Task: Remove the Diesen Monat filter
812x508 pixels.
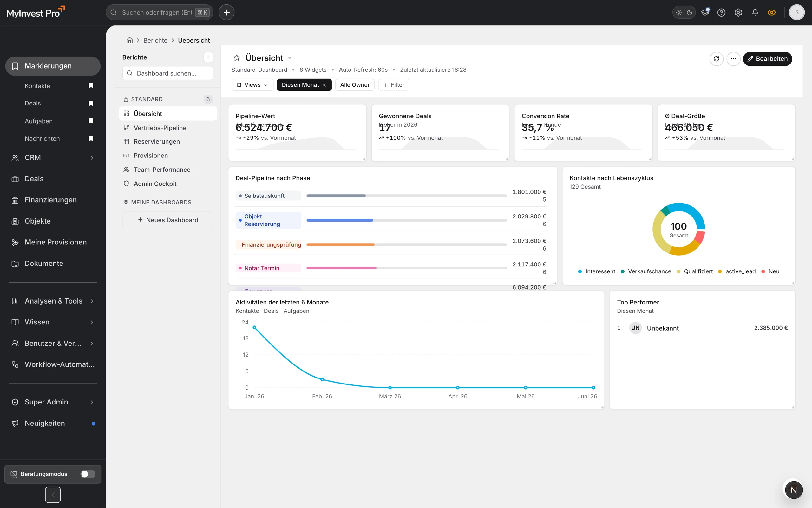Action: [324, 85]
